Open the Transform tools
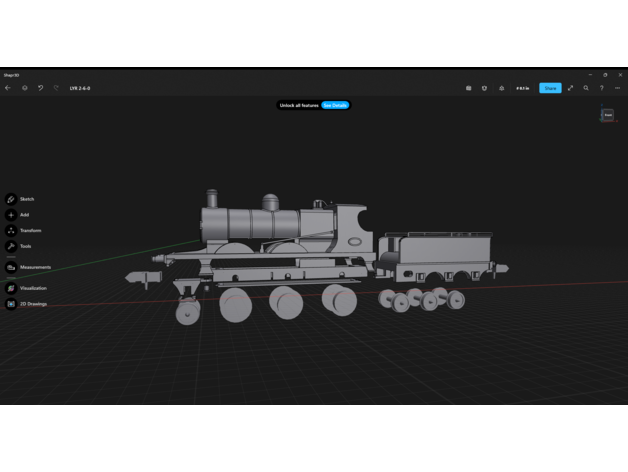 pyautogui.click(x=11, y=231)
